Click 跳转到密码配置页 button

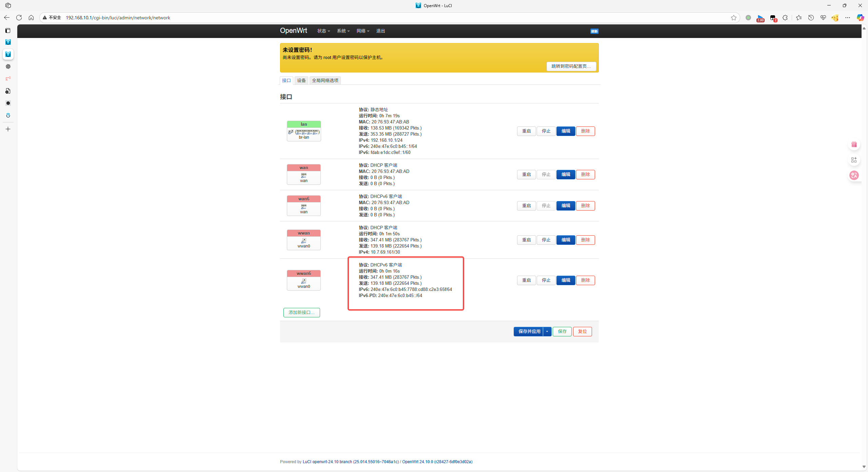point(571,66)
